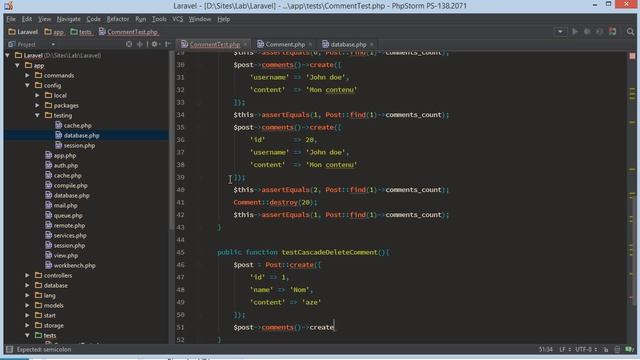Change UTF-8 encoding in status bar

point(587,349)
